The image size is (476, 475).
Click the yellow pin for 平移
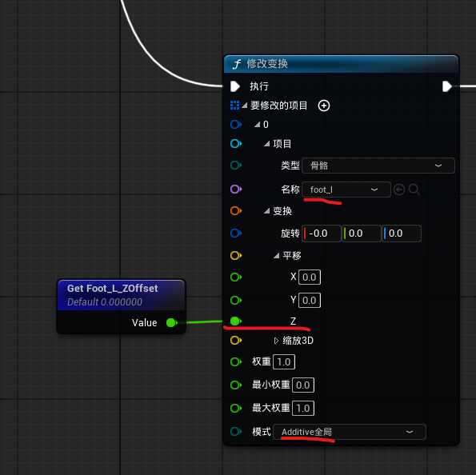point(236,256)
